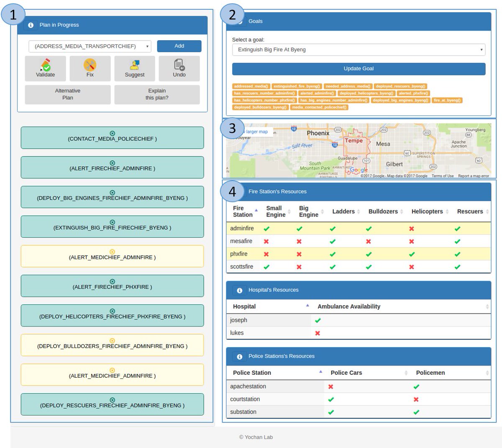Click the alerted_adminfire() goal tag
This screenshot has width=502, height=448.
[x=317, y=93]
